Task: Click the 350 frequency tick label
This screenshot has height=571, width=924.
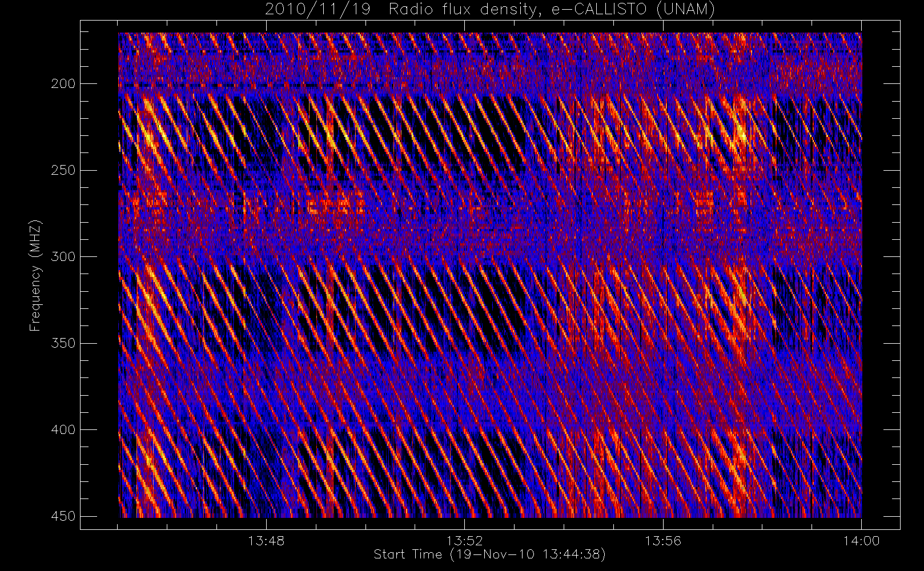Action: tap(63, 343)
